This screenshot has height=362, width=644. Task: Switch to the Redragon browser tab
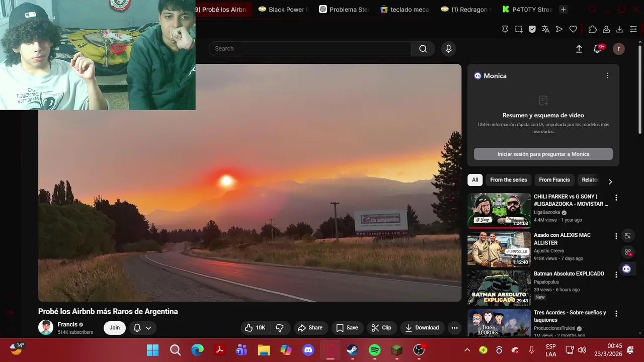pyautogui.click(x=466, y=10)
